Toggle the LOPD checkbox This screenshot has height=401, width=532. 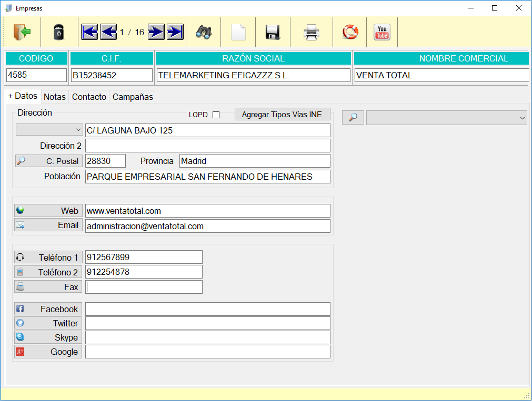[x=216, y=115]
